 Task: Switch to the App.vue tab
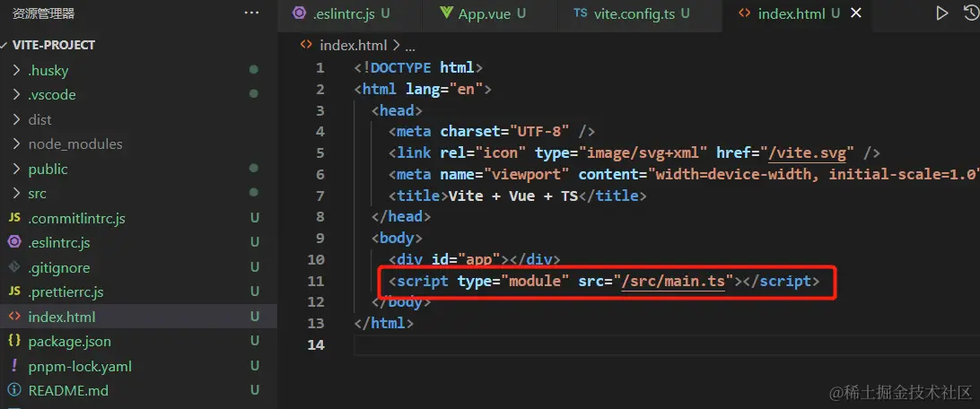tap(490, 13)
